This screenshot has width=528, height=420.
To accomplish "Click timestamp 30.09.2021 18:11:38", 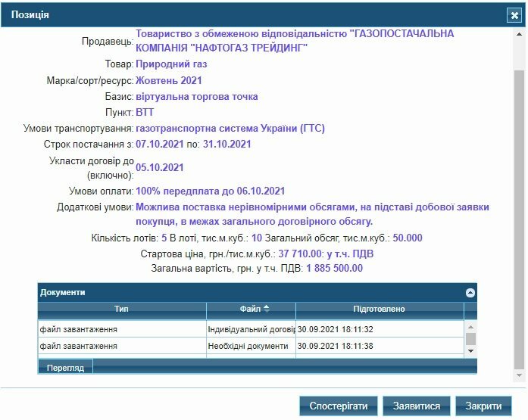I will (335, 346).
